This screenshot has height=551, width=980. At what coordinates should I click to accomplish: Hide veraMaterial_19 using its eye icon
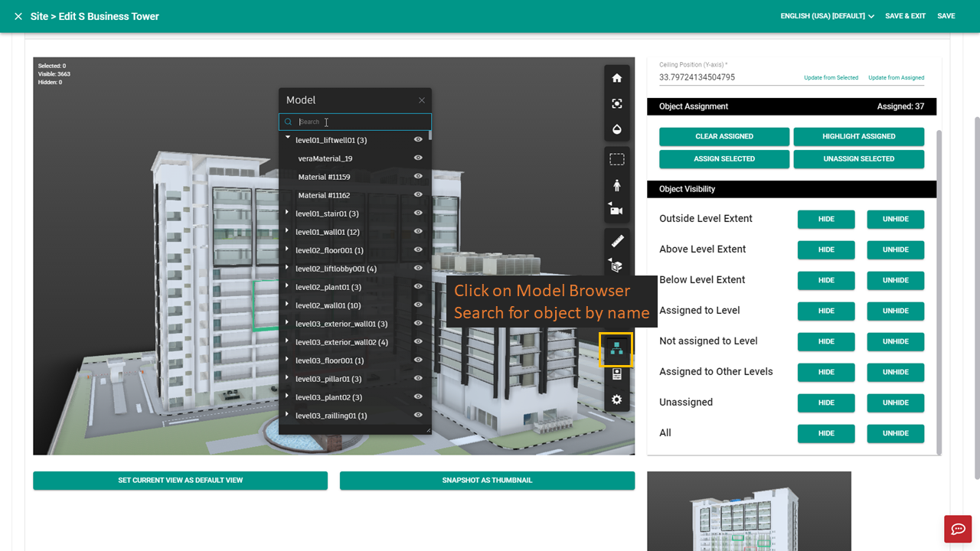[418, 158]
